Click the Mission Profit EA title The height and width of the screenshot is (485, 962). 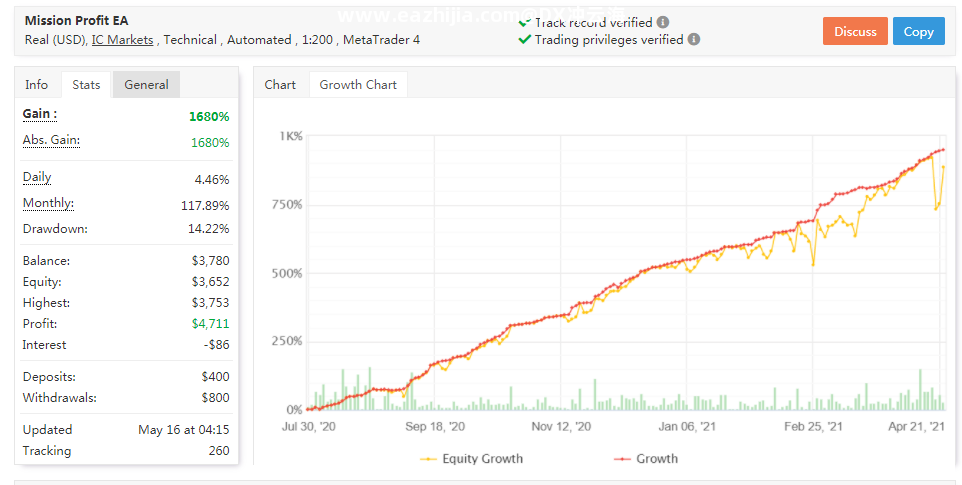(x=76, y=20)
